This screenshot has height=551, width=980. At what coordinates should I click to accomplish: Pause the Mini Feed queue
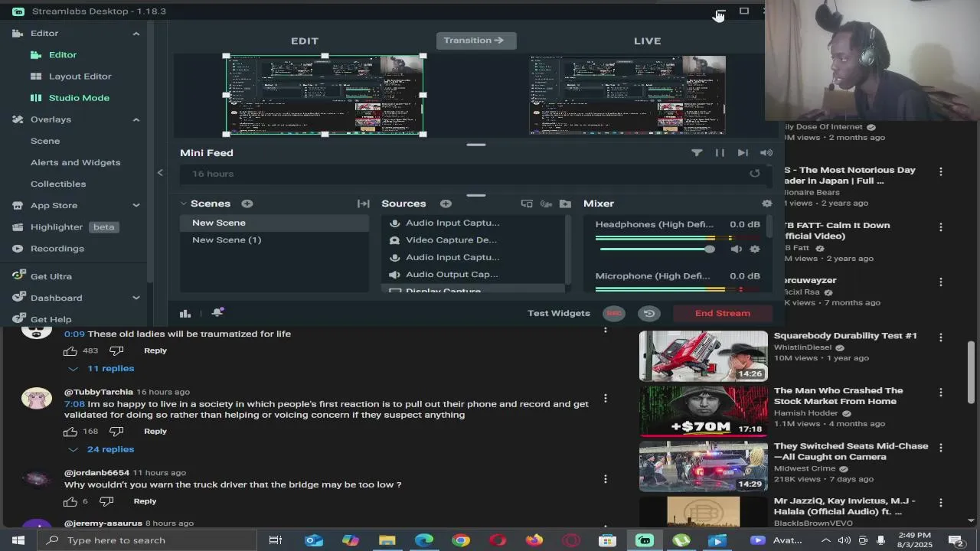pyautogui.click(x=720, y=153)
